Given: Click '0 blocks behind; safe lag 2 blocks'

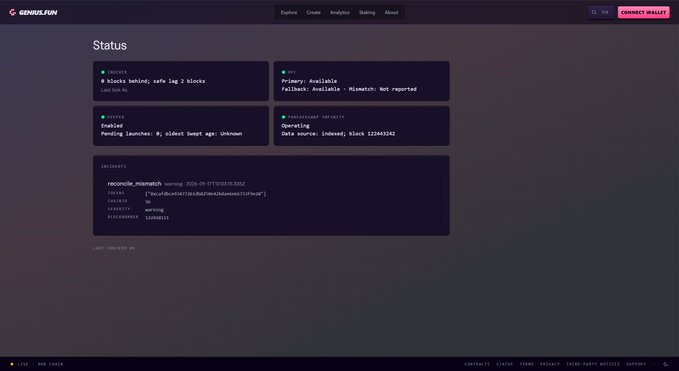Looking at the screenshot, I should (153, 81).
